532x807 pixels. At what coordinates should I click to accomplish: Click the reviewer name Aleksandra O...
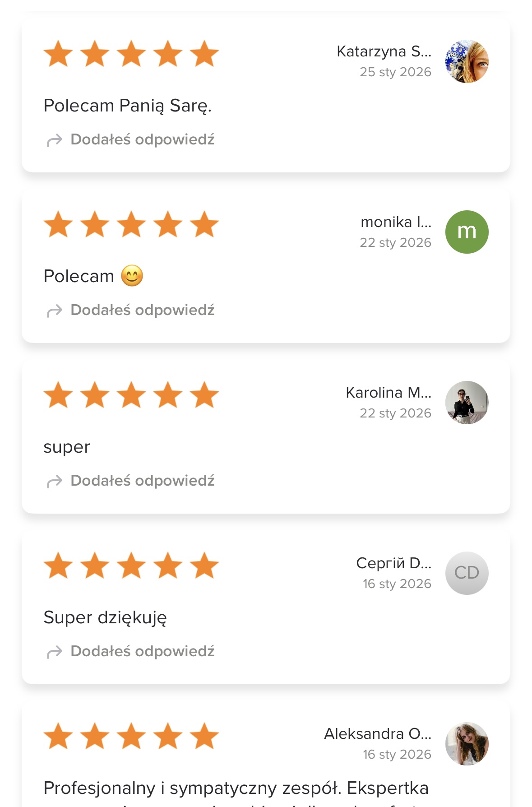[x=377, y=734]
